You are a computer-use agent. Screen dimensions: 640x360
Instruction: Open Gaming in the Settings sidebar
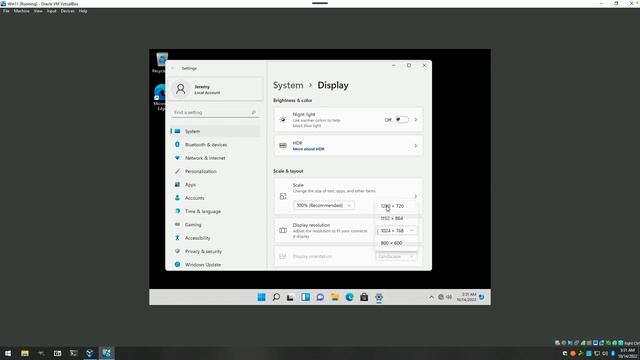click(215, 224)
